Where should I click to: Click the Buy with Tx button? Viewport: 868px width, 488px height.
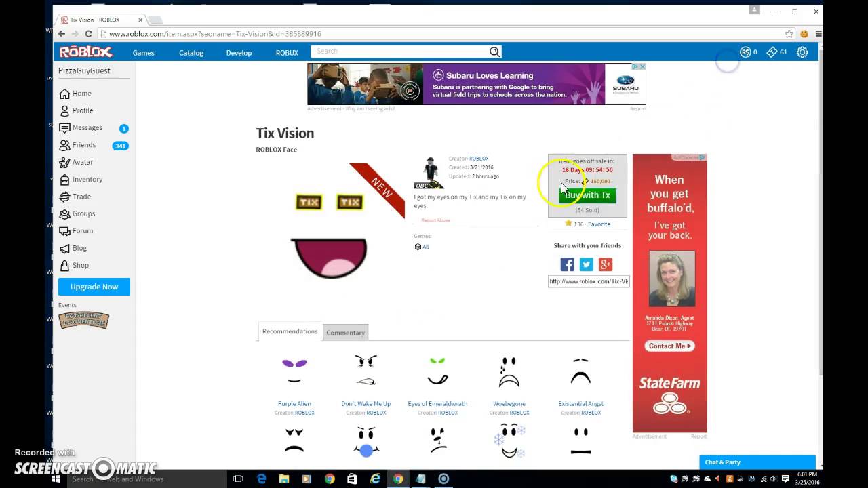coord(587,195)
